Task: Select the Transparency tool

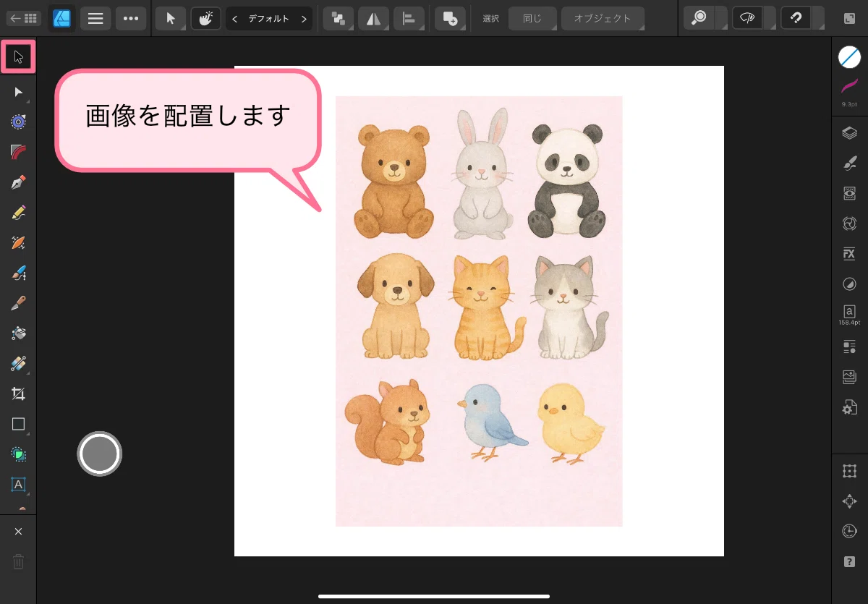Action: tap(19, 364)
